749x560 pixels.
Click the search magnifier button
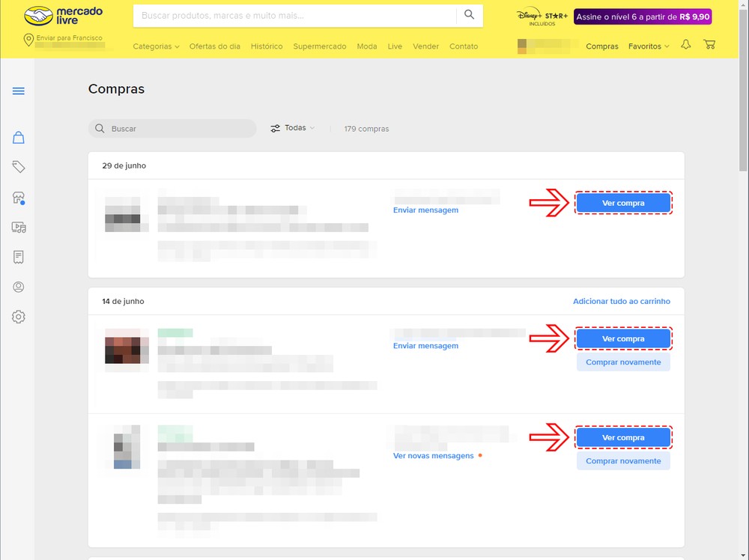pos(470,15)
